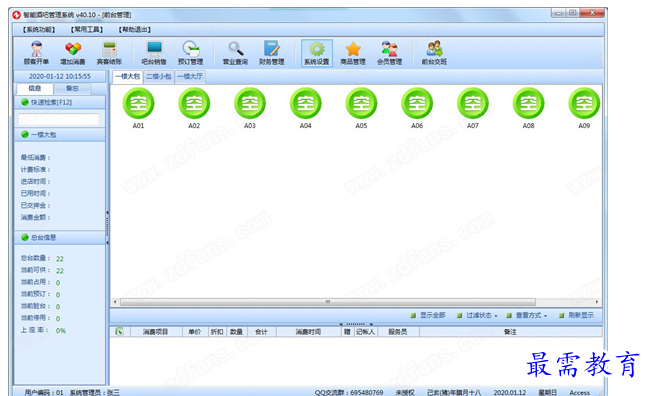The width and height of the screenshot is (648, 396).
Task: Click 刷新显示 refresh button
Action: coord(577,315)
